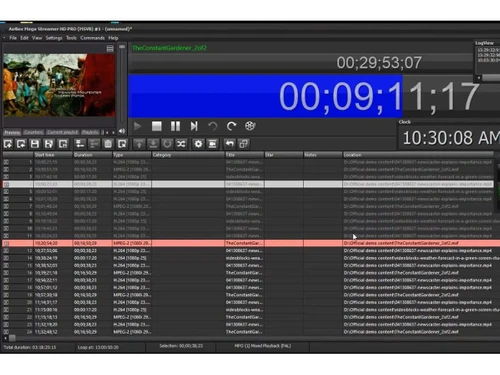Sort by Duration column header

point(92,155)
